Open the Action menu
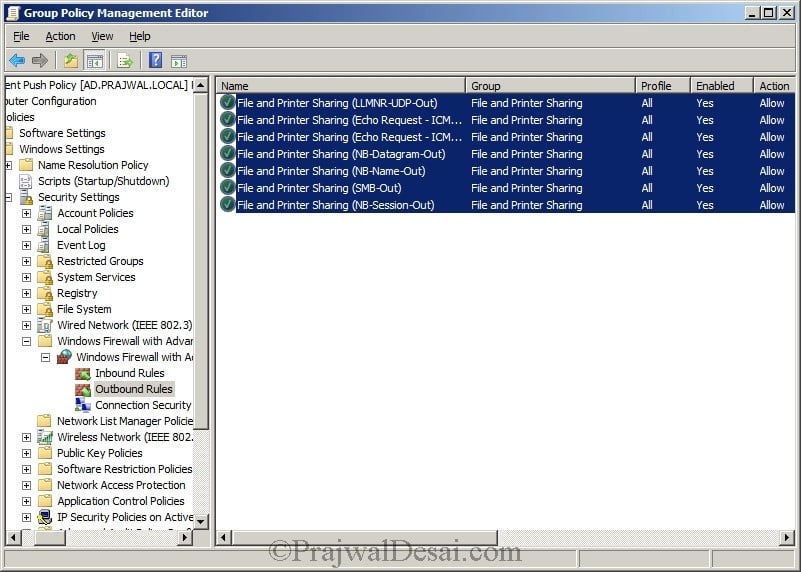Screen dimensions: 801x572 [x=60, y=36]
